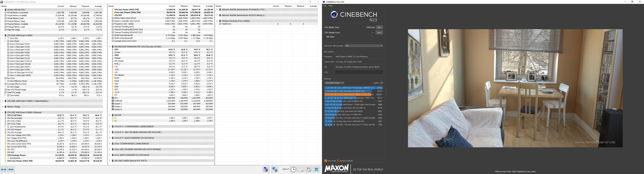Collapse the System: MSI MS-7C91 group
The height and width of the screenshot is (174, 644).
pyautogui.click(x=3, y=10)
